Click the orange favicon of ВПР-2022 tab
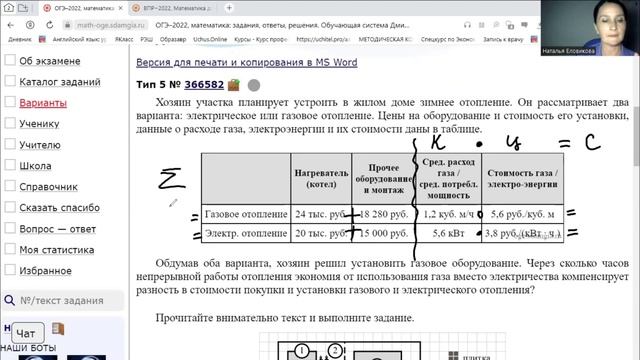The width and height of the screenshot is (640, 360). [136, 8]
